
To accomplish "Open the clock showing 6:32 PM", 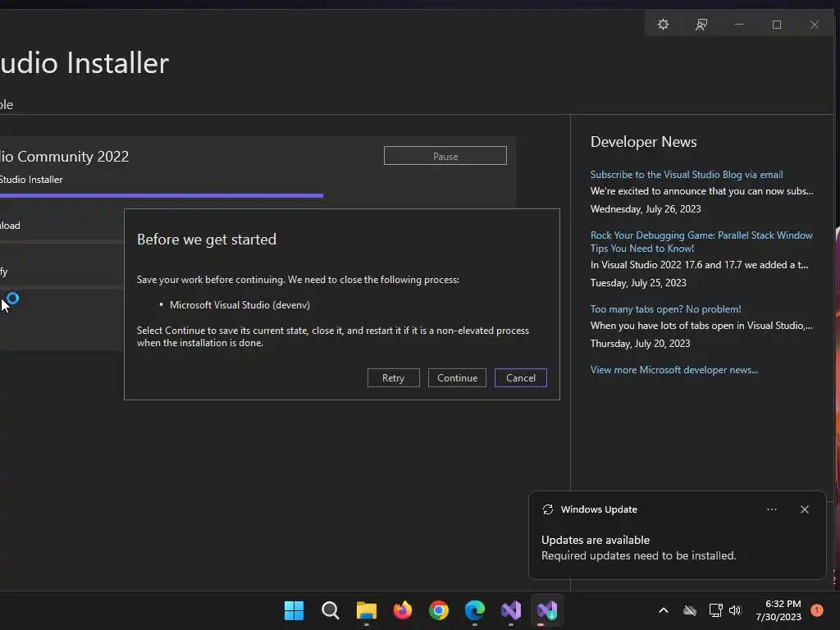I will 778,610.
